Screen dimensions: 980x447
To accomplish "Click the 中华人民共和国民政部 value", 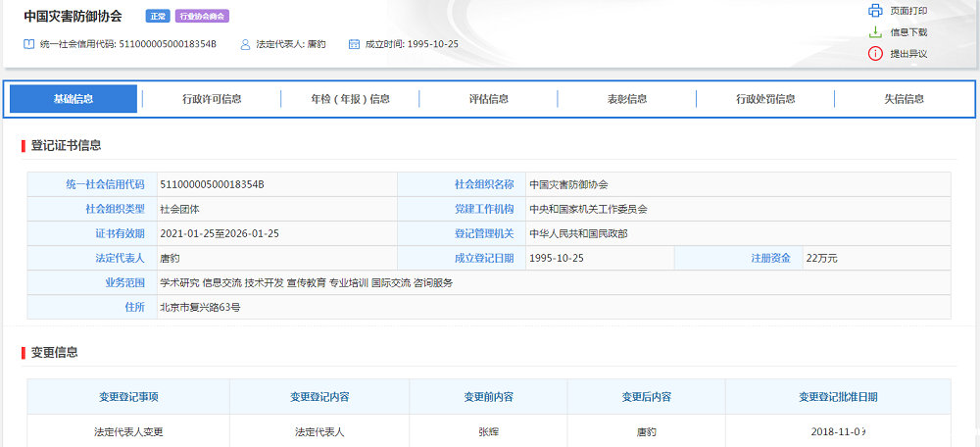I will pos(578,233).
